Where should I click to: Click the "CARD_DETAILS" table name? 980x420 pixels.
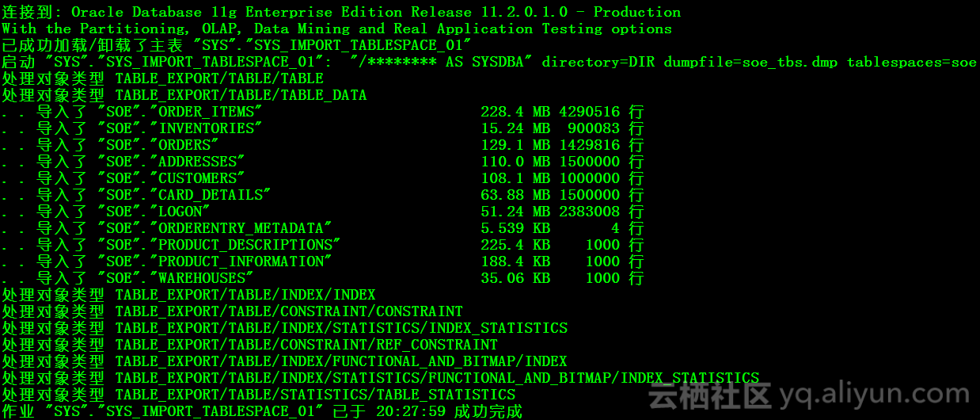211,195
